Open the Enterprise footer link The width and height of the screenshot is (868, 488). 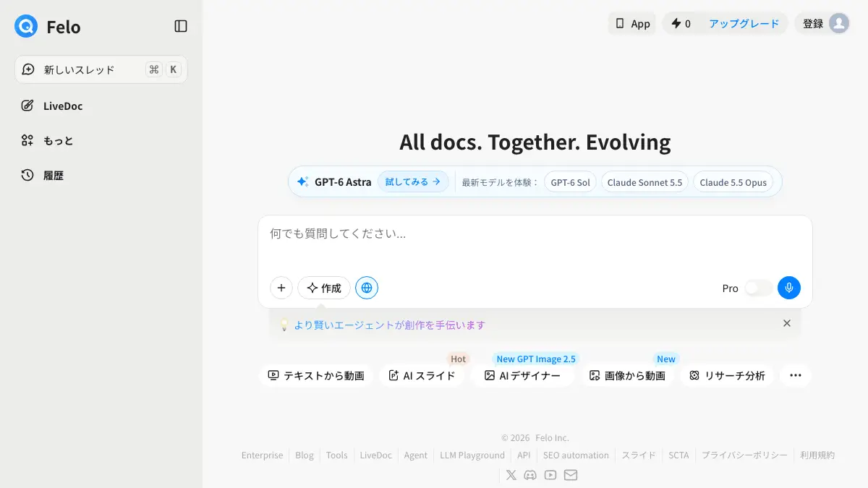tap(262, 455)
